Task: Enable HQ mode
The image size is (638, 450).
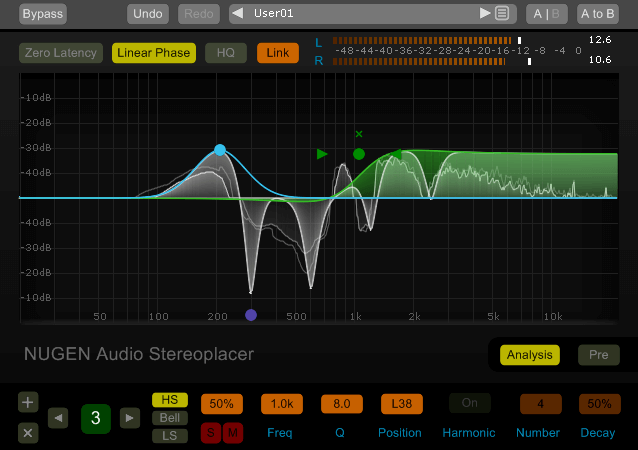Action: [226, 53]
